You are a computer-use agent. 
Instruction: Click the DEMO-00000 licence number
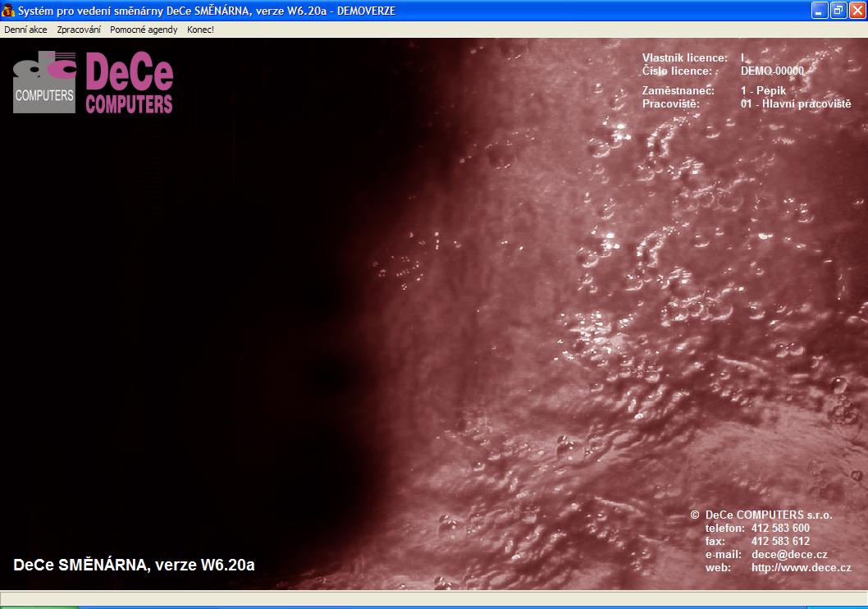[772, 71]
